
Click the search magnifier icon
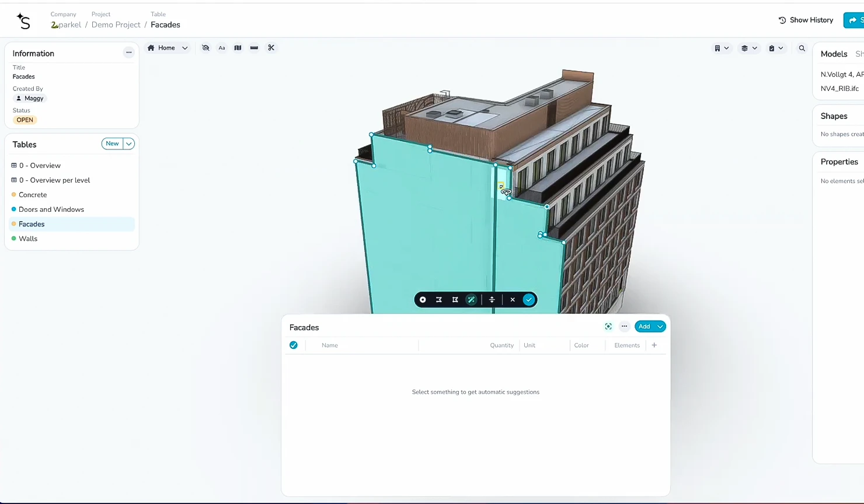802,48
